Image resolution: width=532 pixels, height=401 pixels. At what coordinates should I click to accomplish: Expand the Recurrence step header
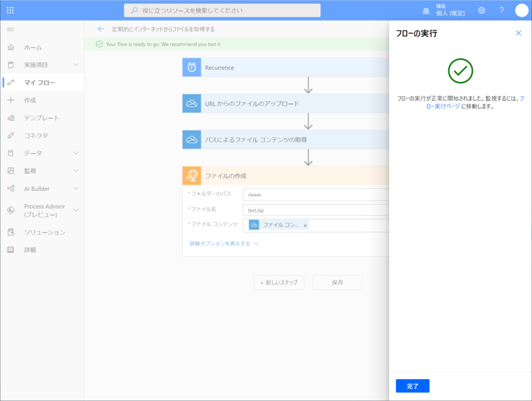286,67
